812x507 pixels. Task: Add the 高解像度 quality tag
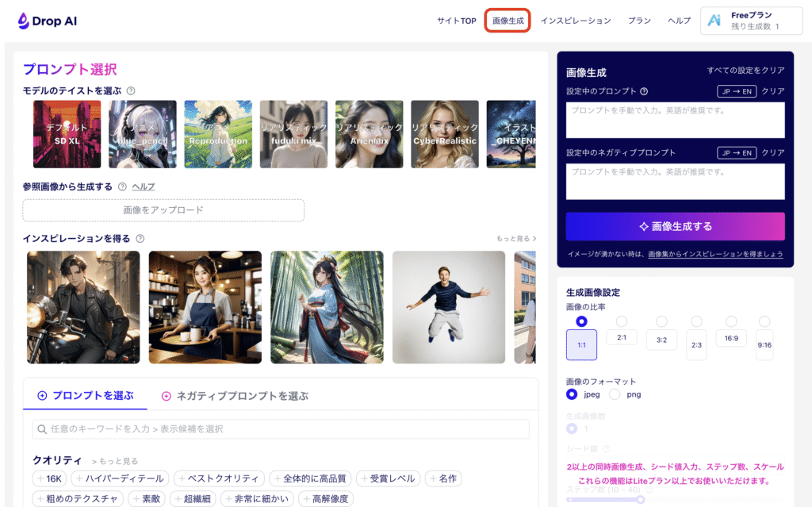(326, 499)
